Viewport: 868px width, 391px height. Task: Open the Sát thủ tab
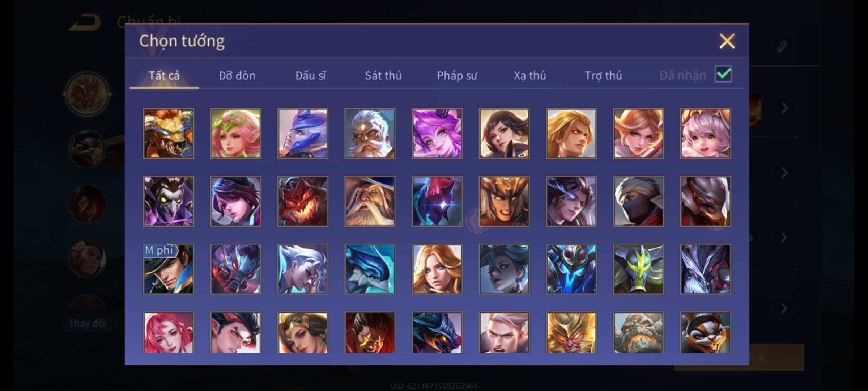pyautogui.click(x=383, y=75)
